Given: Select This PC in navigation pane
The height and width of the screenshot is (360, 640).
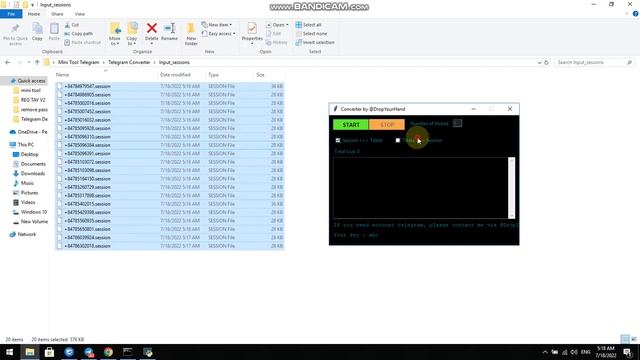Looking at the screenshot, I should click(25, 145).
